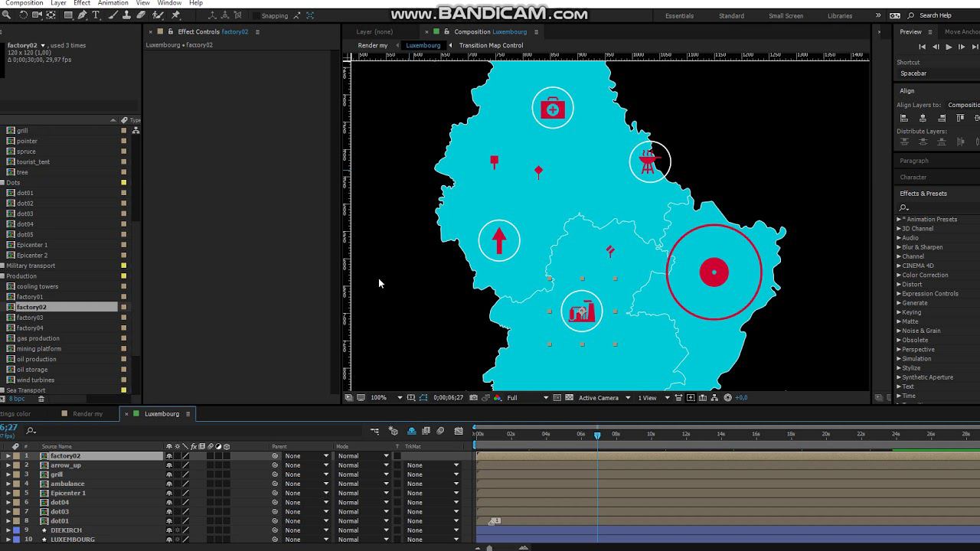Viewport: 980px width, 551px height.
Task: Select the Brush tool
Action: (113, 15)
